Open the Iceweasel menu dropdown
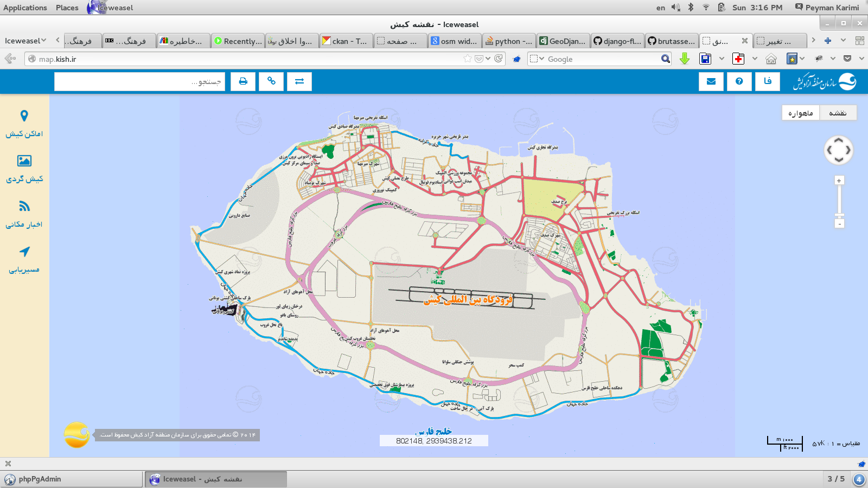This screenshot has height=488, width=868. [x=25, y=41]
